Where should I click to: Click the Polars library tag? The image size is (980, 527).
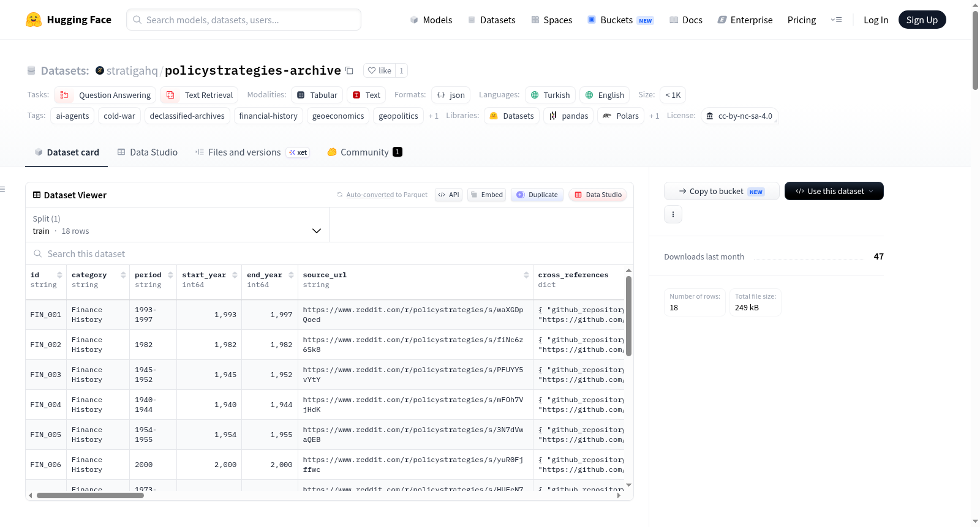click(x=620, y=116)
